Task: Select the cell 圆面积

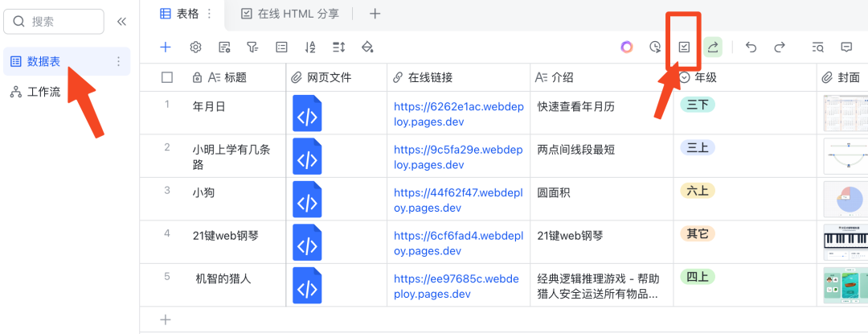Action: (x=602, y=200)
